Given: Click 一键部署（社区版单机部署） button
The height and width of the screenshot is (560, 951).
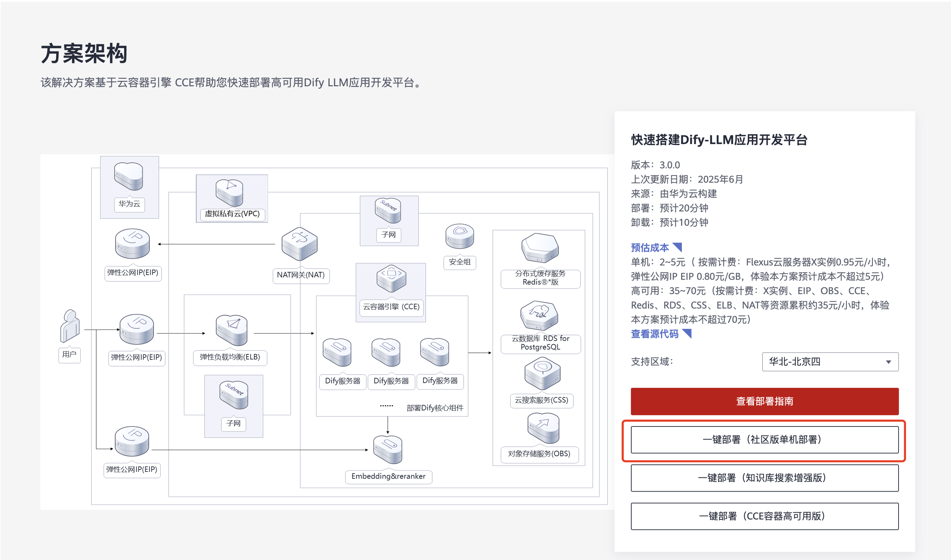Looking at the screenshot, I should coord(765,440).
